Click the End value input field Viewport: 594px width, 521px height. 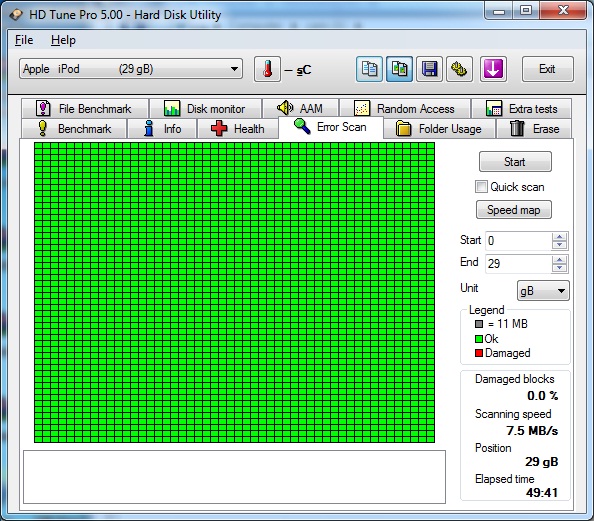tap(518, 263)
